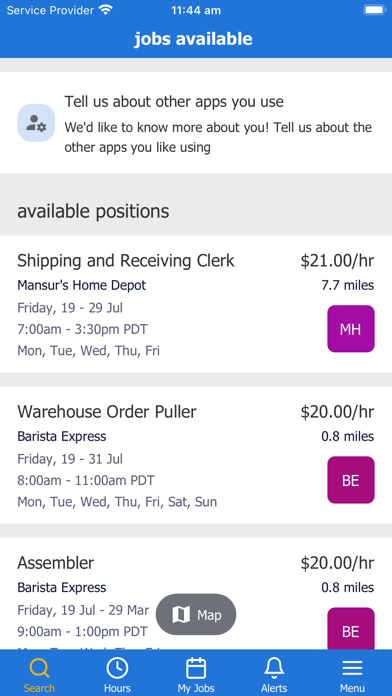Tap the profile settings icon beside apps prompt

click(x=36, y=123)
